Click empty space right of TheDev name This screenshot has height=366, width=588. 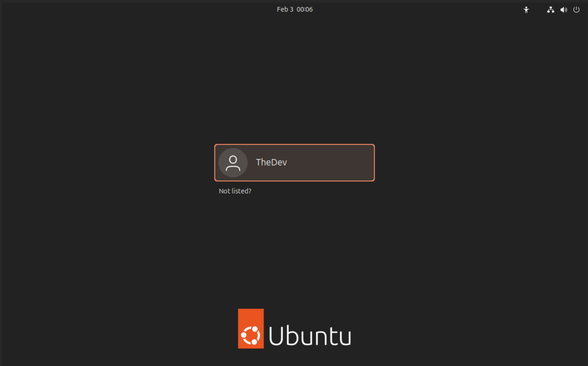point(332,163)
